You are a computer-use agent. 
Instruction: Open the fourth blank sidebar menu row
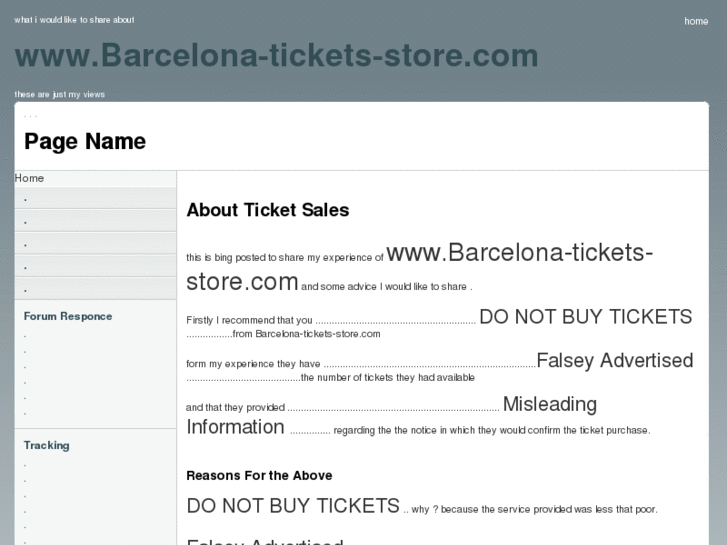[95, 267]
